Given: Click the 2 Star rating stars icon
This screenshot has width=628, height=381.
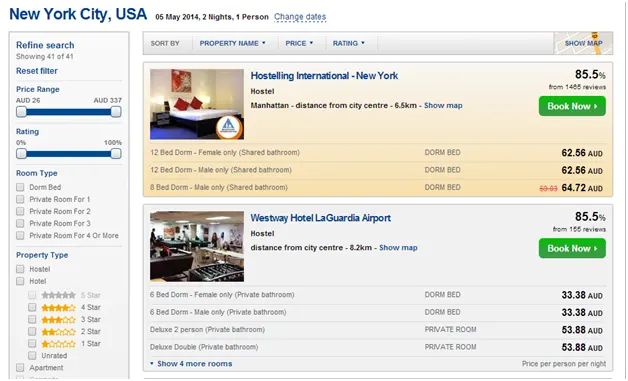Looking at the screenshot, I should [58, 332].
